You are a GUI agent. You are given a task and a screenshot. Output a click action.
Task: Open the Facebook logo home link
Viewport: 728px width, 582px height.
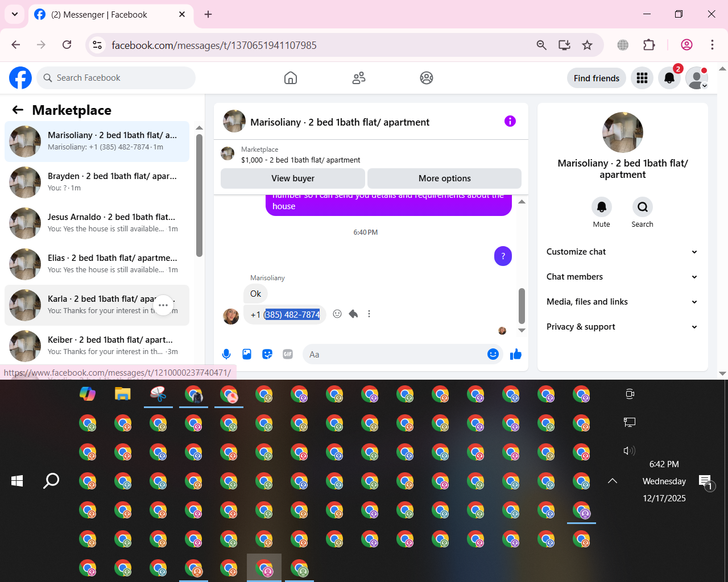[20, 78]
